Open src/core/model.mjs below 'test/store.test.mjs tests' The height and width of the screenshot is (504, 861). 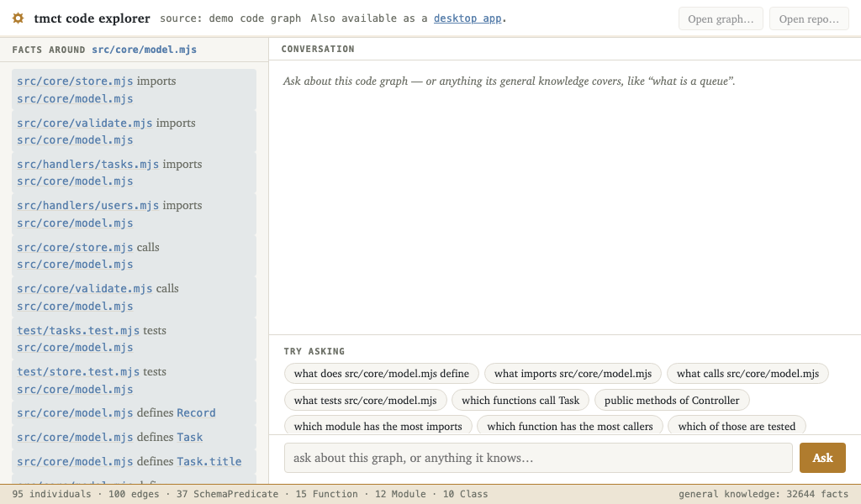75,390
